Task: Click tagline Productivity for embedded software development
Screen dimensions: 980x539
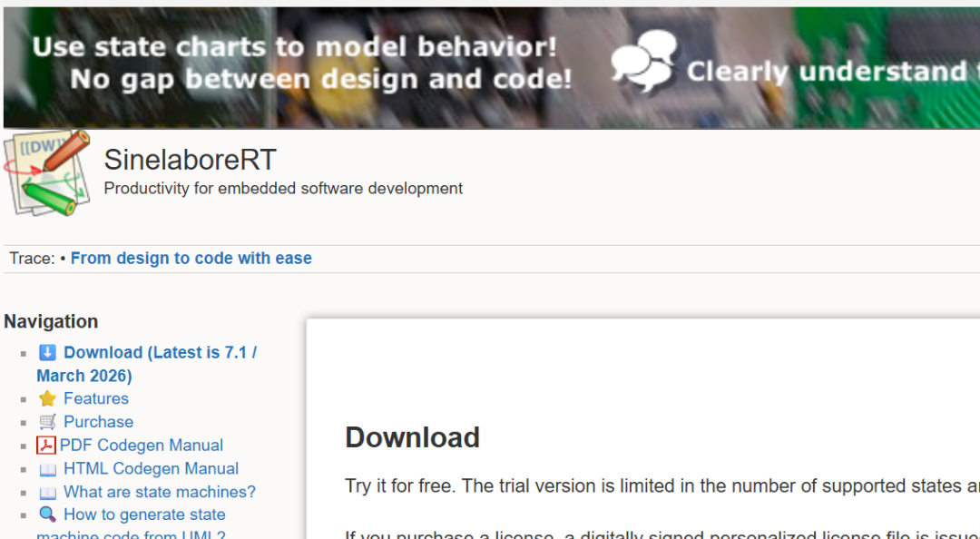Action: click(x=283, y=188)
